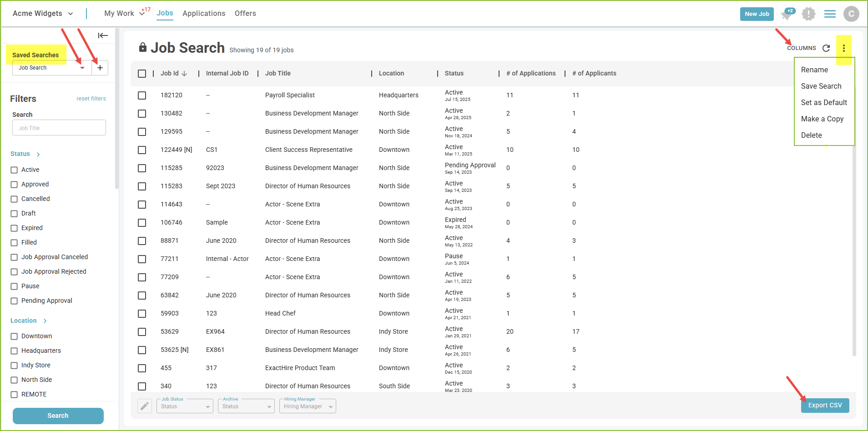Click the refresh icon beside COLUMNS
The height and width of the screenshot is (431, 868).
click(826, 48)
